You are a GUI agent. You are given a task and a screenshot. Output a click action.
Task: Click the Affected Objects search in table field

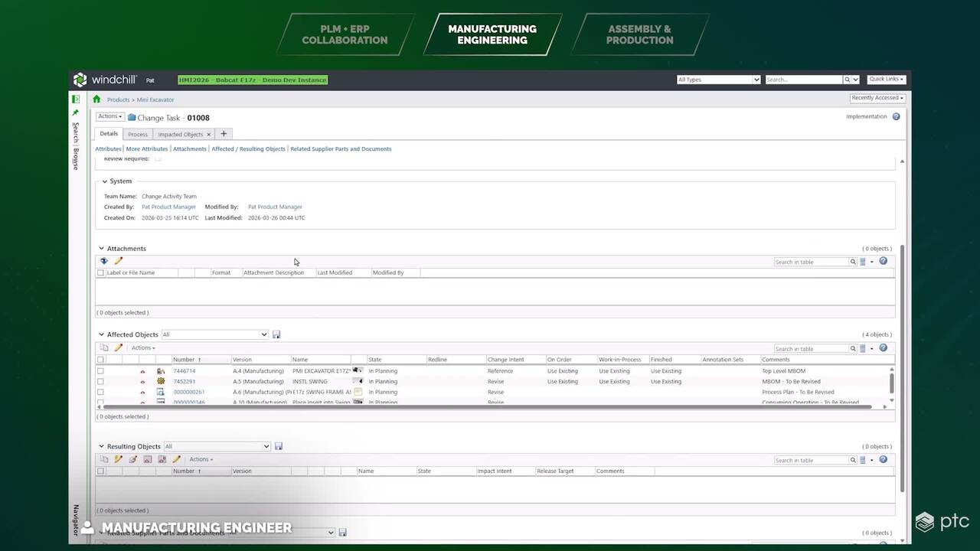[810, 348]
